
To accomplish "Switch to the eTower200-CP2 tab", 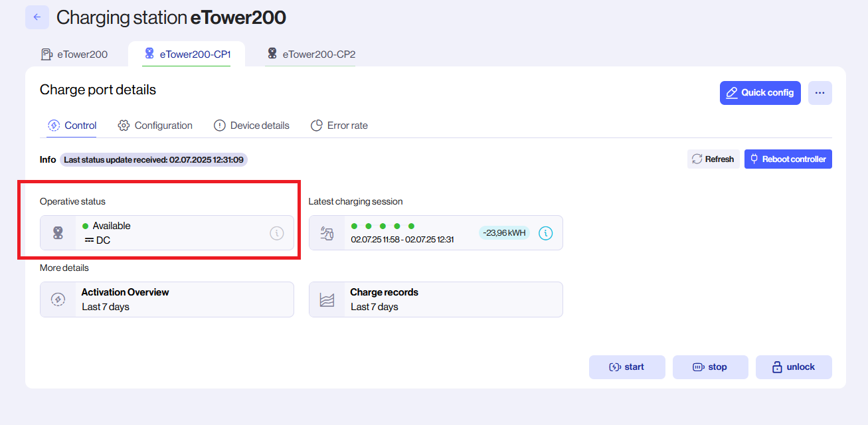I will tap(311, 54).
